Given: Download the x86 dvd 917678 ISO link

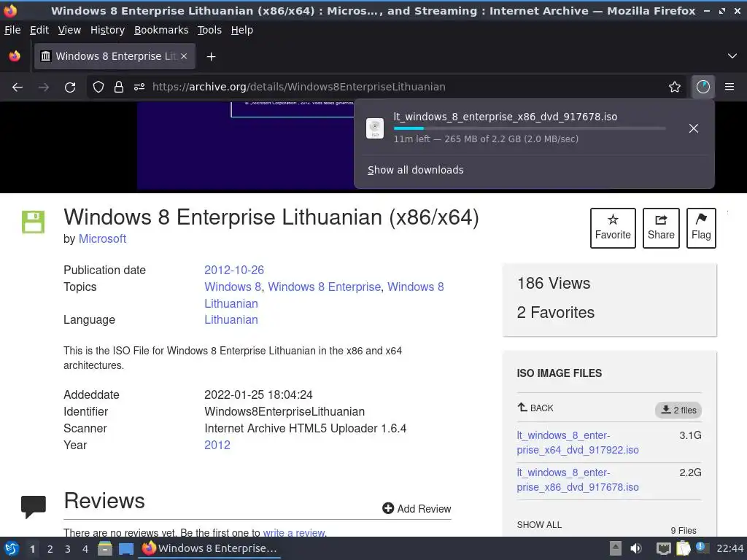Looking at the screenshot, I should [x=578, y=480].
